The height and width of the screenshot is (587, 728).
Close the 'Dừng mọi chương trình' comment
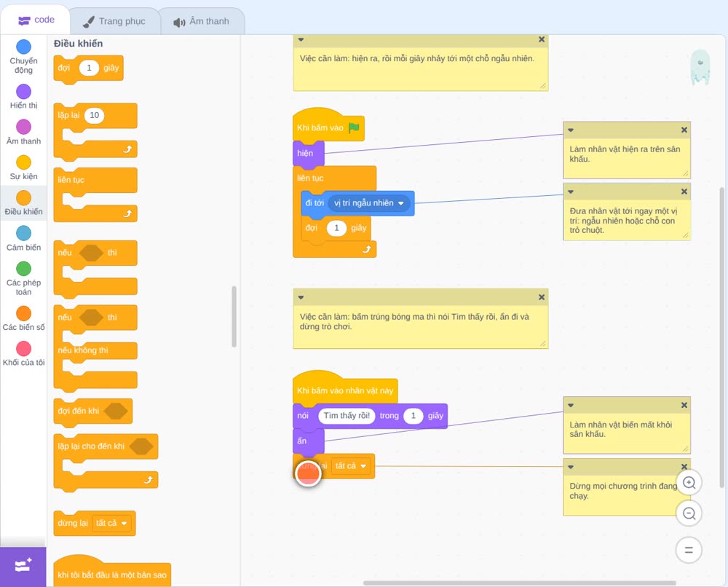pos(684,467)
